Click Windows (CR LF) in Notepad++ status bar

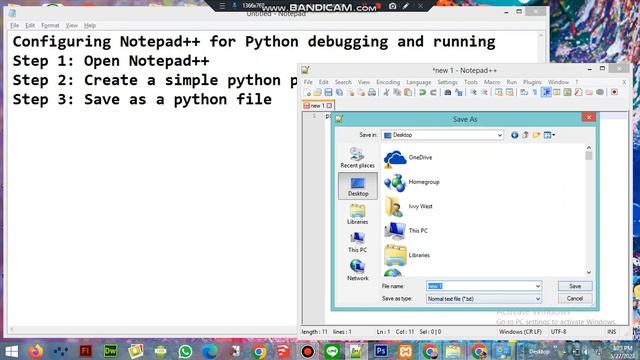pyautogui.click(x=520, y=332)
